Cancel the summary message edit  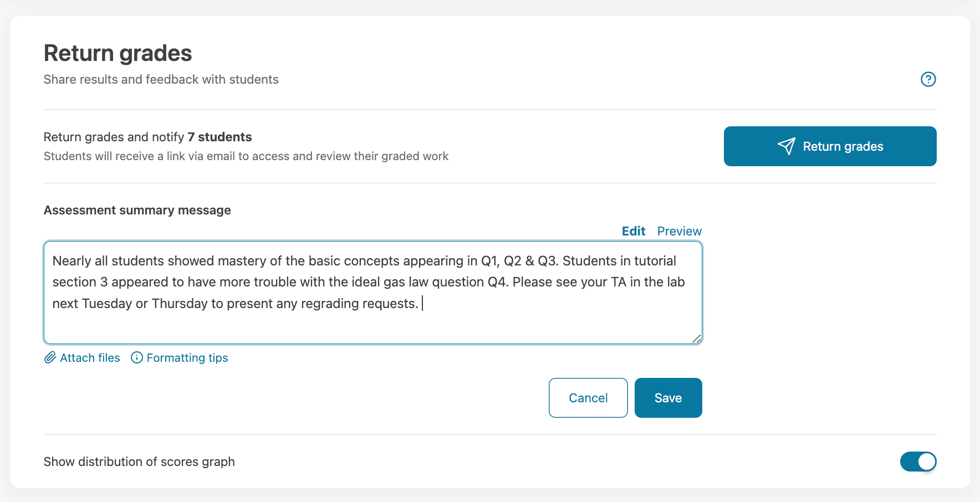click(x=588, y=398)
